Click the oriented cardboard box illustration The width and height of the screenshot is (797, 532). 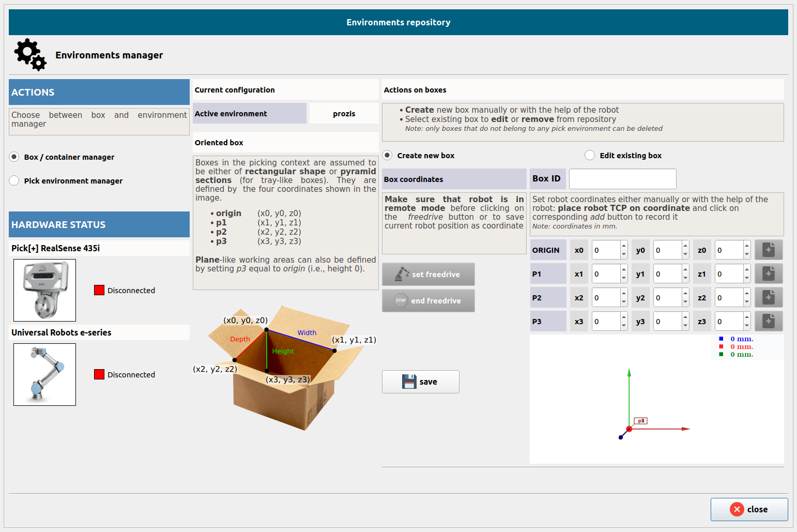click(285, 368)
